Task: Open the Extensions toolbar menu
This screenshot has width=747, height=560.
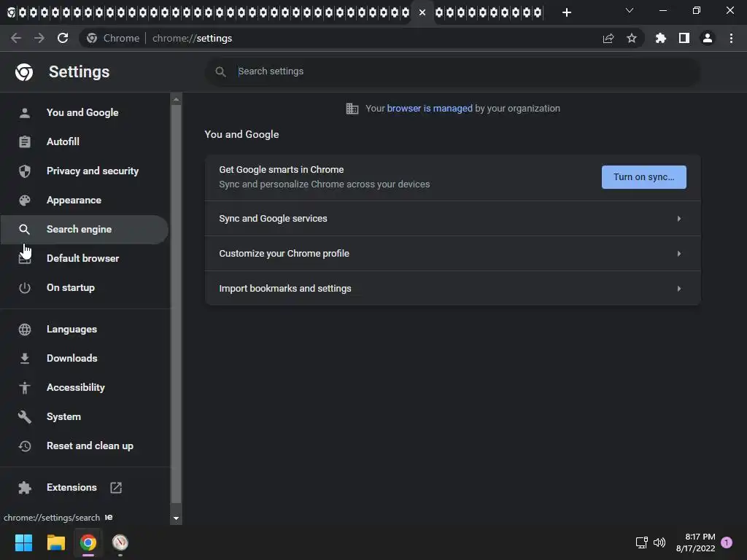Action: (660, 38)
